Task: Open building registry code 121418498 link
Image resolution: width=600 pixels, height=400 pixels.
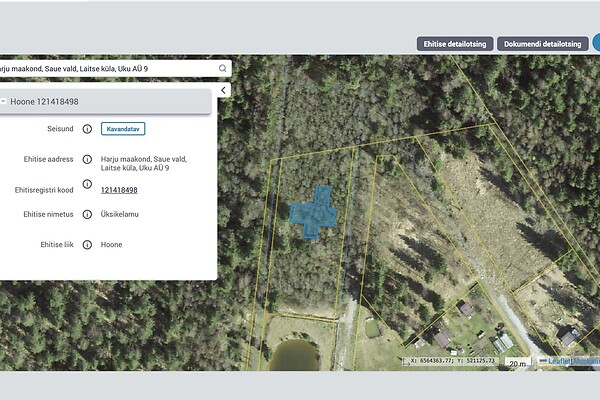Action: point(119,190)
